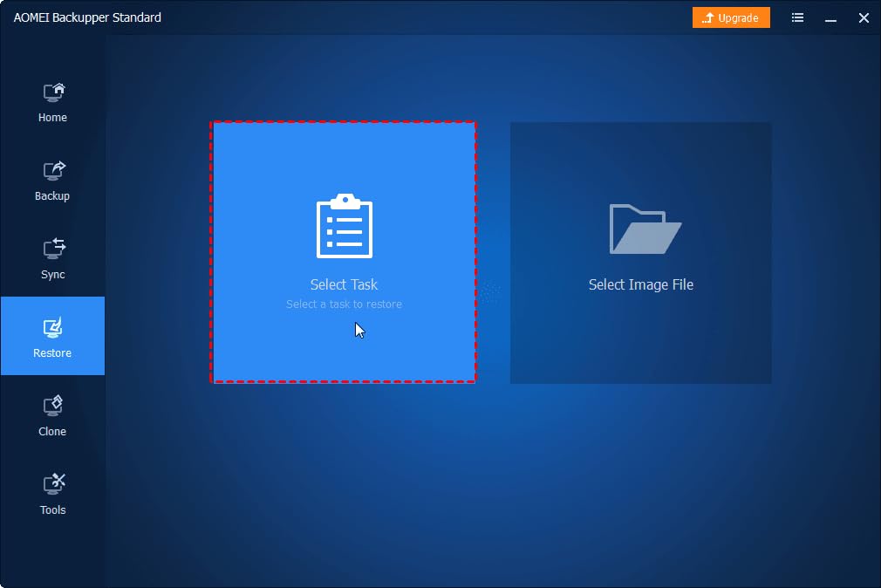Open Clone via its sidebar icon

click(x=53, y=406)
